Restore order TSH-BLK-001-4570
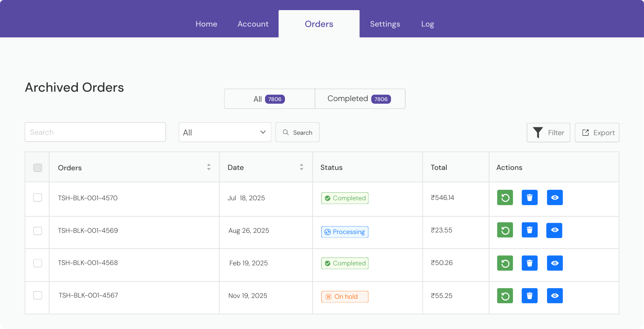The width and height of the screenshot is (644, 329). coord(505,198)
